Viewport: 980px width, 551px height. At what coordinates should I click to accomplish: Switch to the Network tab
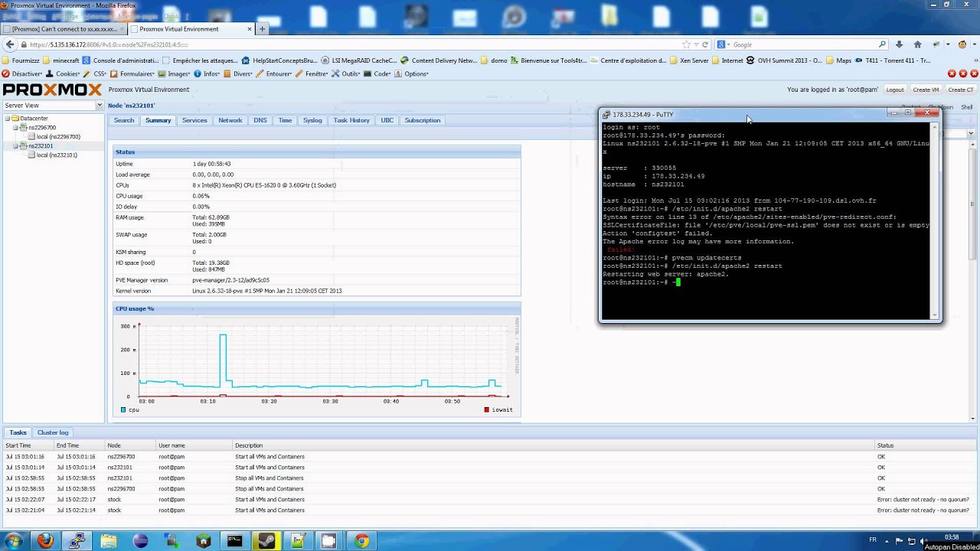tap(230, 120)
